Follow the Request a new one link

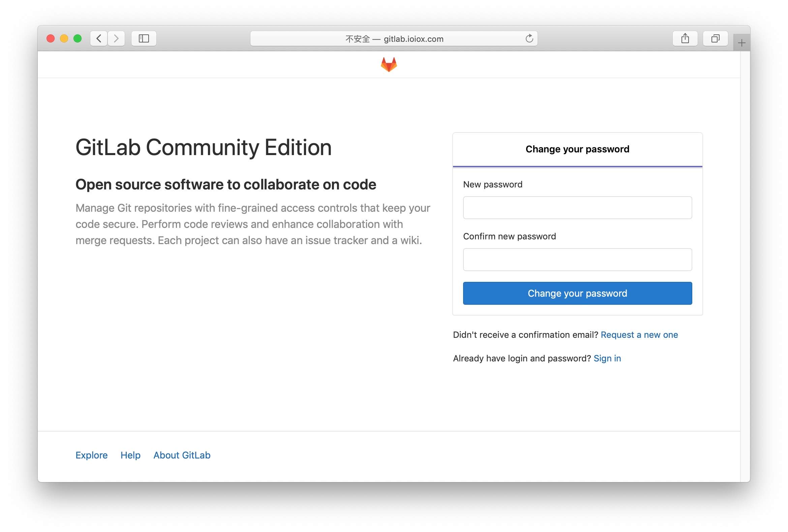[639, 335]
